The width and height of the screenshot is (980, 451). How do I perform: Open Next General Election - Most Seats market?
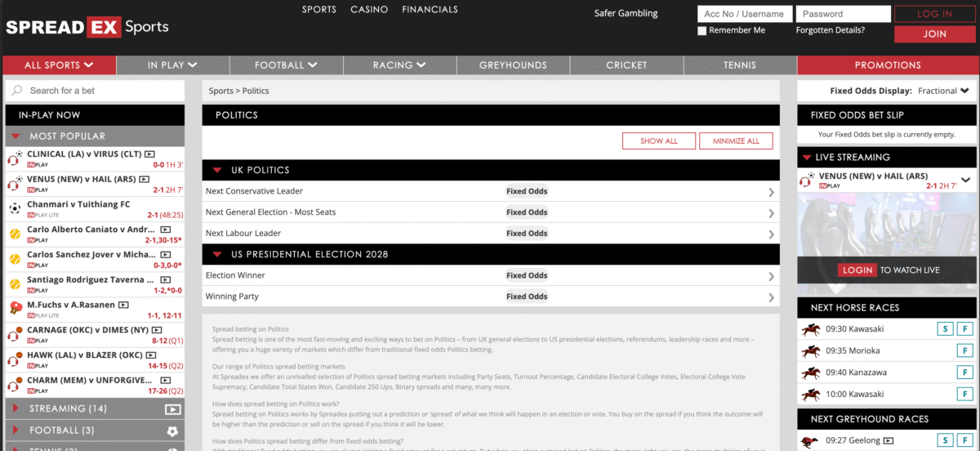491,212
